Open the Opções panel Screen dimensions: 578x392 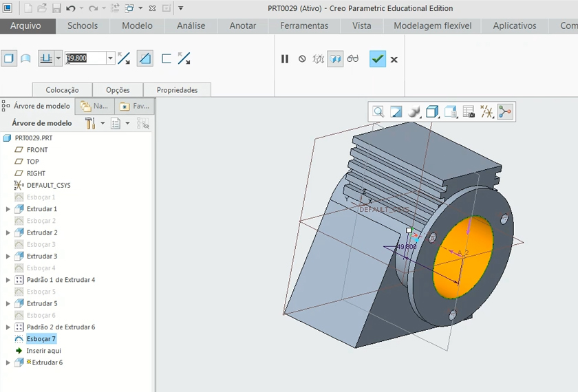coord(118,90)
